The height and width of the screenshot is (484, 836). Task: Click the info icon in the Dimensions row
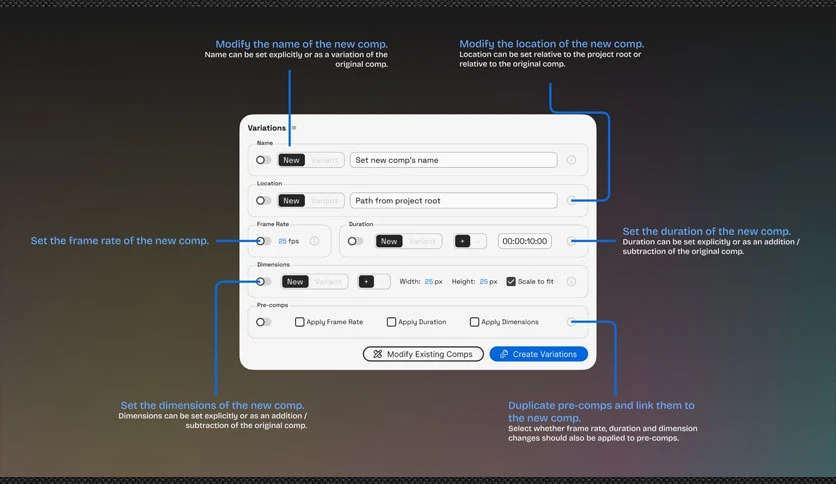[x=571, y=281]
